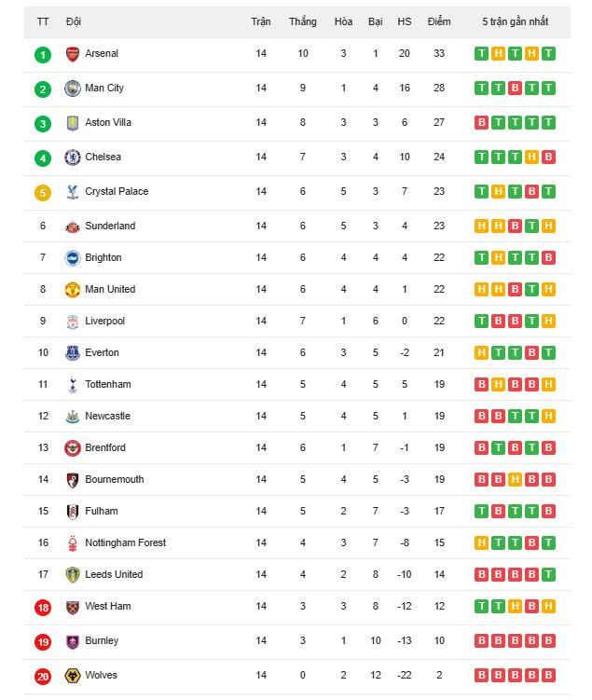
Task: Click the Chelsea club badge
Action: click(x=73, y=158)
